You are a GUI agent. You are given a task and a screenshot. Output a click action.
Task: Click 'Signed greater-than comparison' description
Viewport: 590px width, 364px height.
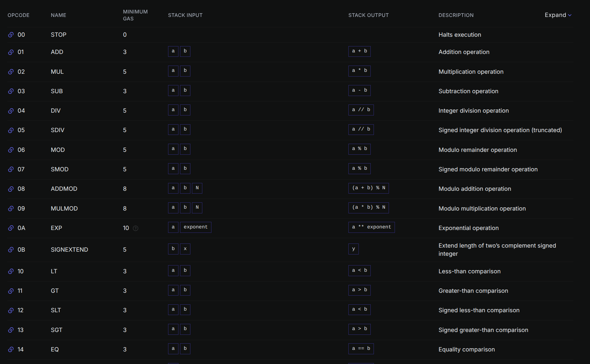click(483, 330)
